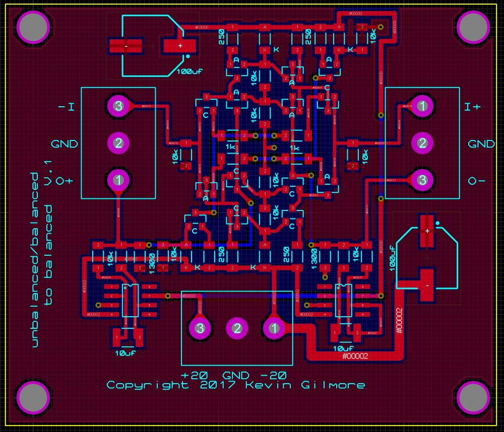
Task: Click the 'O+' silkscreen label
Action: (65, 181)
